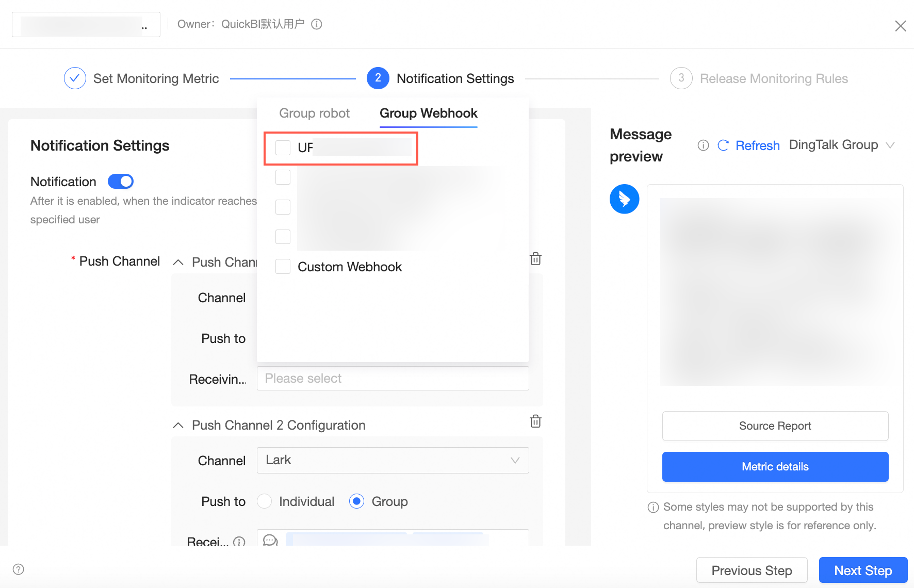This screenshot has width=914, height=588.
Task: Click the info icon beside the Owner name
Action: [x=317, y=24]
